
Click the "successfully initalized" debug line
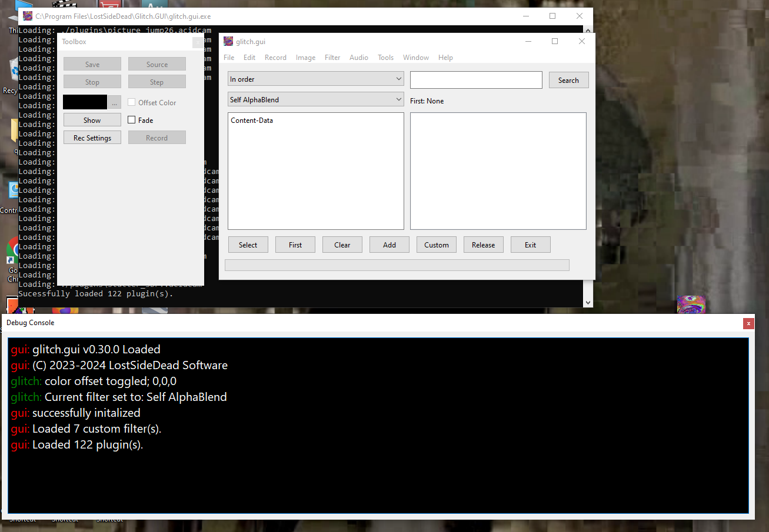pos(86,413)
